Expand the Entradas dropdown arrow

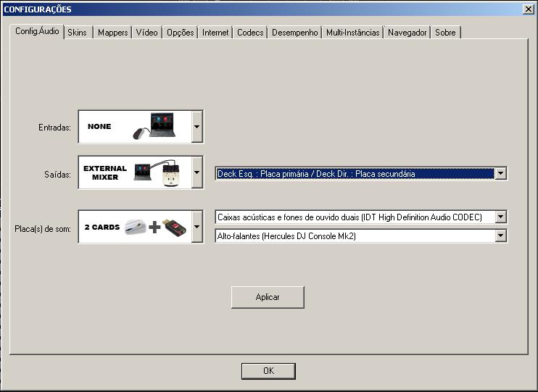tap(197, 127)
